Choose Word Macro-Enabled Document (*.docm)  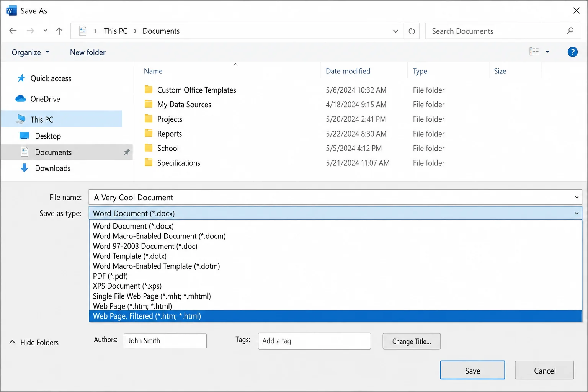click(x=335, y=236)
